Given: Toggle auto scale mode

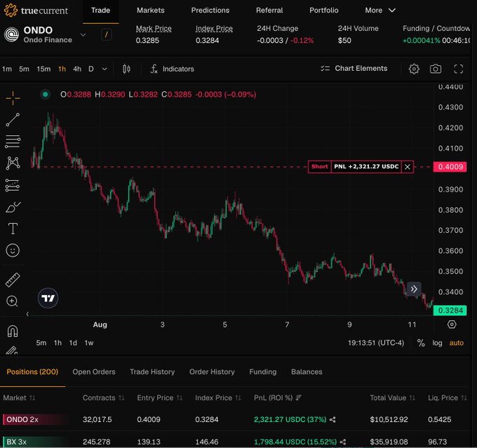Looking at the screenshot, I should coord(457,343).
